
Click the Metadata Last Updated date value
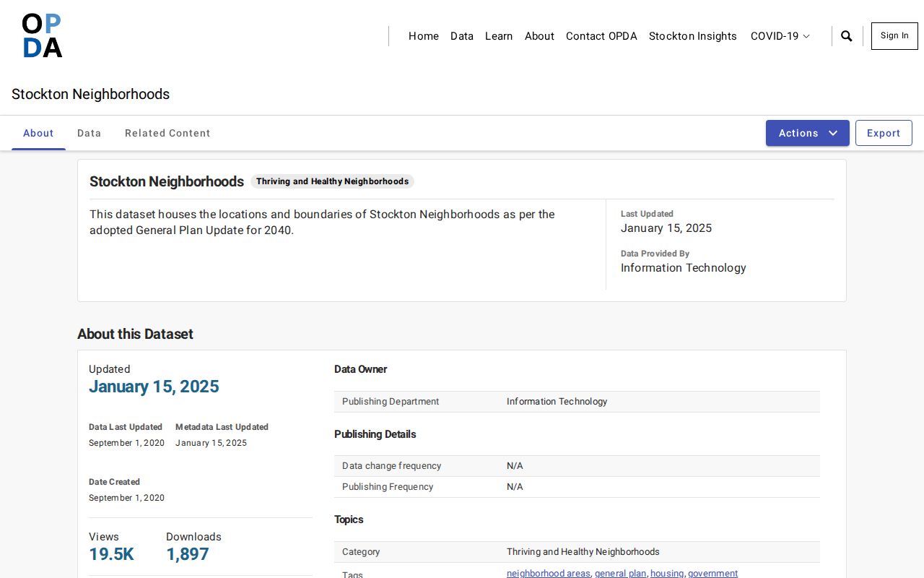point(211,443)
